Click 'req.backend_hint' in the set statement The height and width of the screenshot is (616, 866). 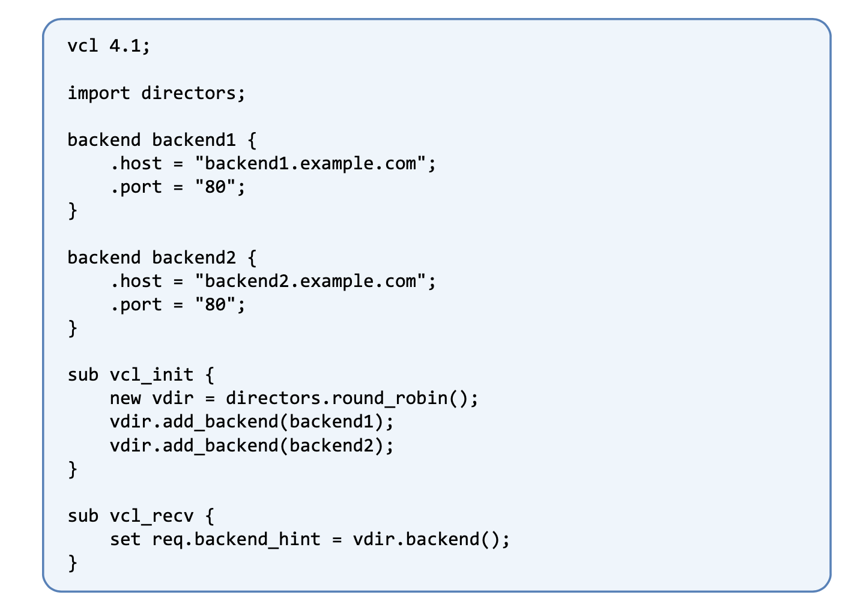(236, 540)
